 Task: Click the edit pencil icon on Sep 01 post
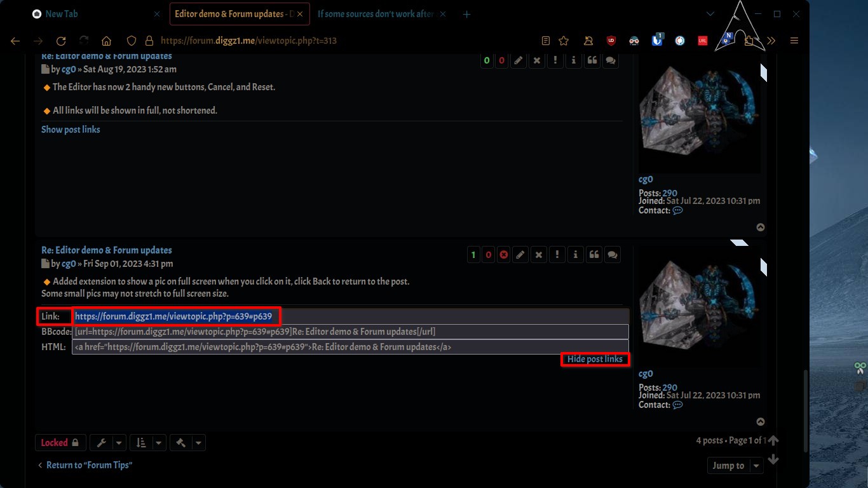520,255
